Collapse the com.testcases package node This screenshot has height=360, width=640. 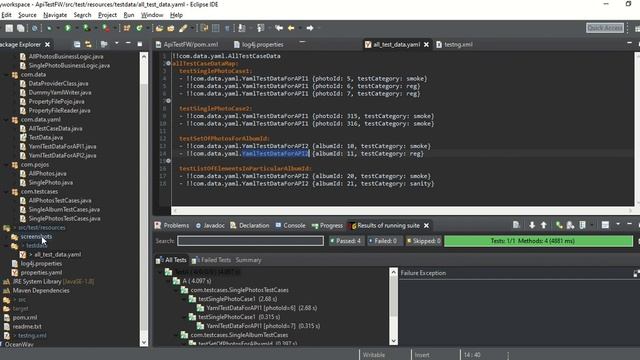point(6,191)
